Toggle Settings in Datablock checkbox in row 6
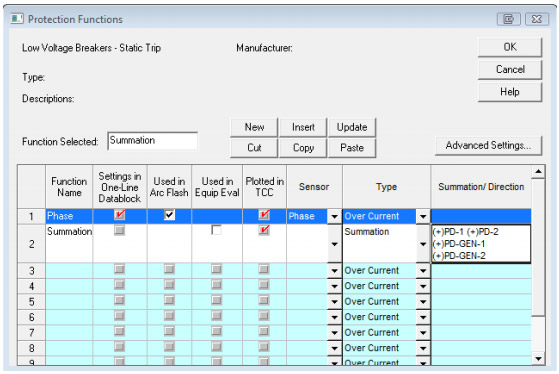The image size is (559, 374). click(x=120, y=316)
